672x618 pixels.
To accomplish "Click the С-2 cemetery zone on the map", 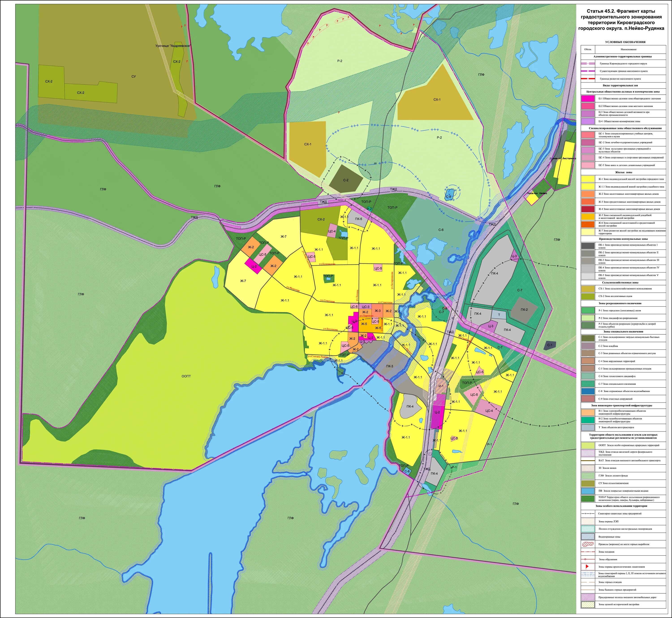I will [346, 180].
